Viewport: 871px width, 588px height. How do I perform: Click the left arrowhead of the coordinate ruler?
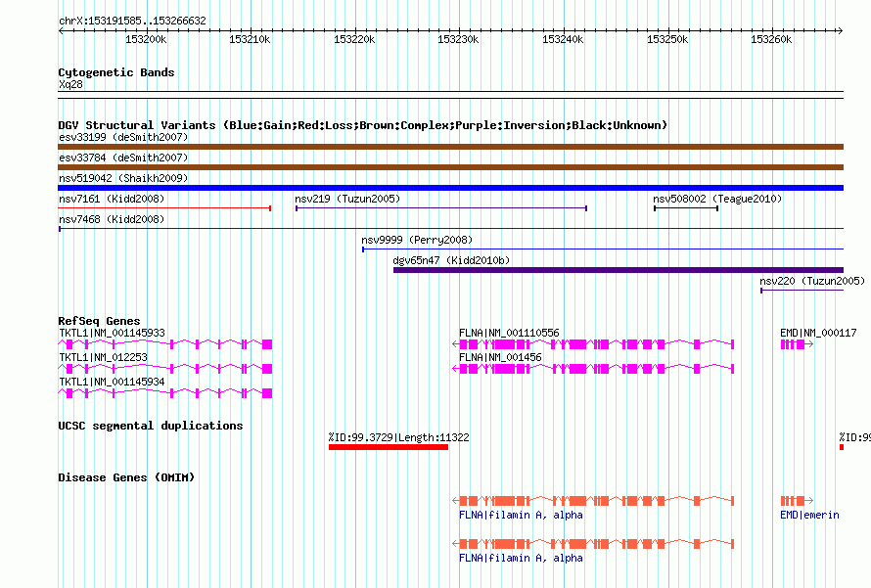[61, 30]
